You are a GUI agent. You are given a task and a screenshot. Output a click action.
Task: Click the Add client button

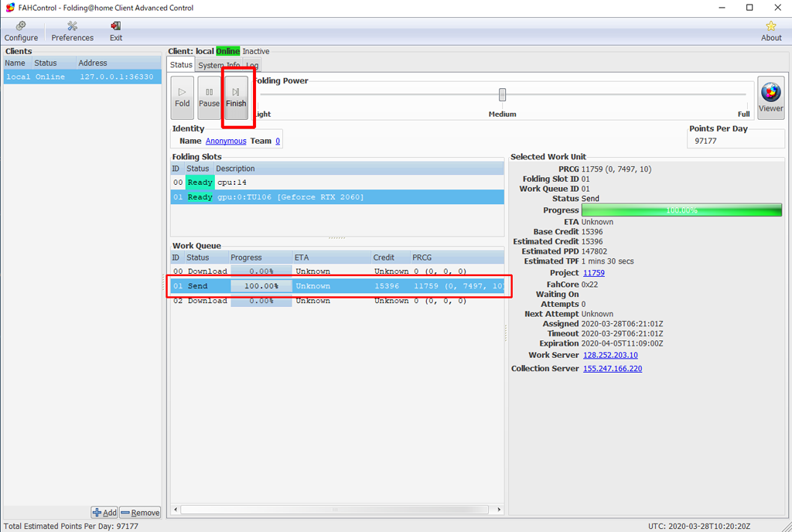104,513
